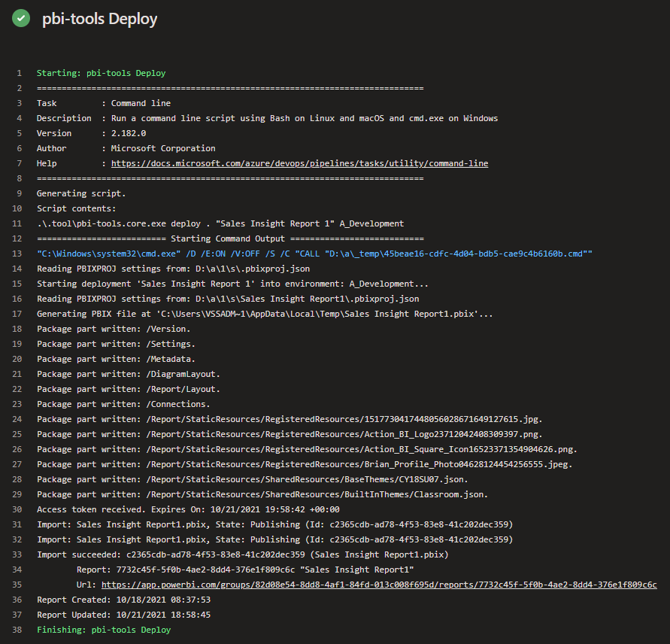
Task: Click line number 13 in the gutter
Action: pos(17,254)
